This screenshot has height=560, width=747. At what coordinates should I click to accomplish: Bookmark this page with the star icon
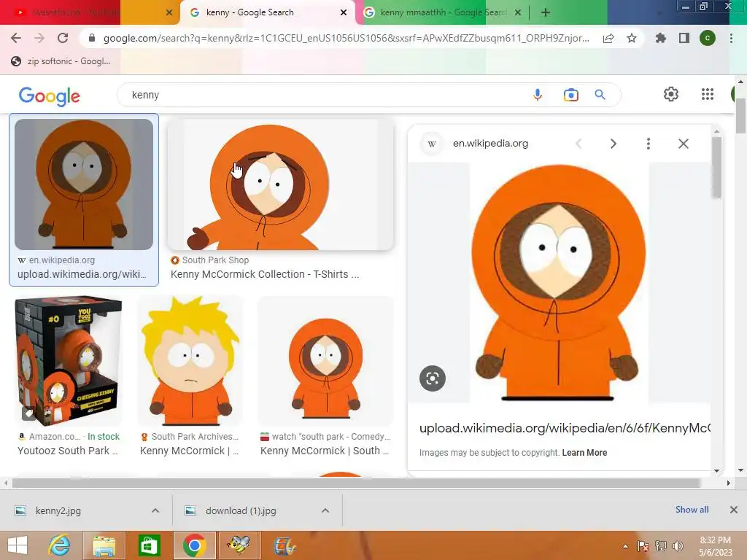point(632,38)
